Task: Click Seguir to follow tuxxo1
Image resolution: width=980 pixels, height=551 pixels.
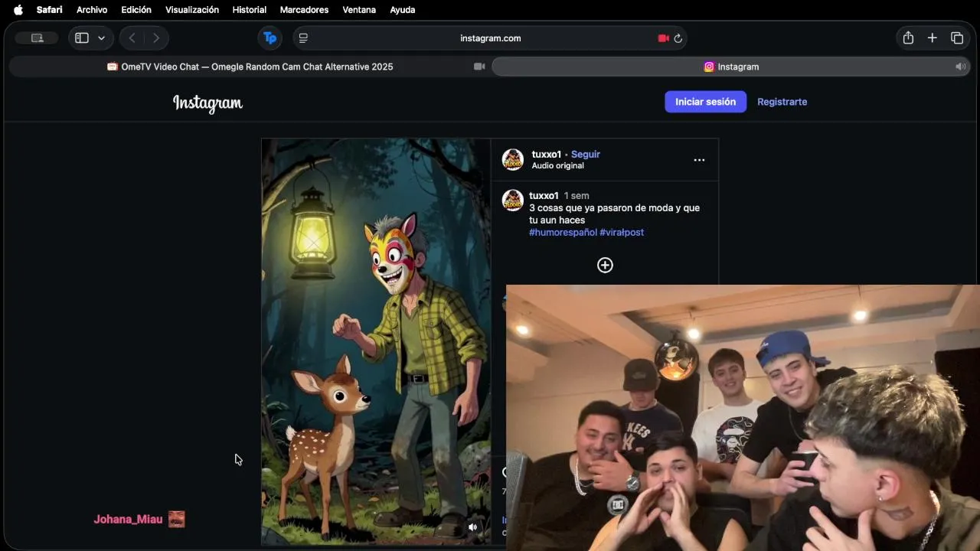Action: point(586,154)
